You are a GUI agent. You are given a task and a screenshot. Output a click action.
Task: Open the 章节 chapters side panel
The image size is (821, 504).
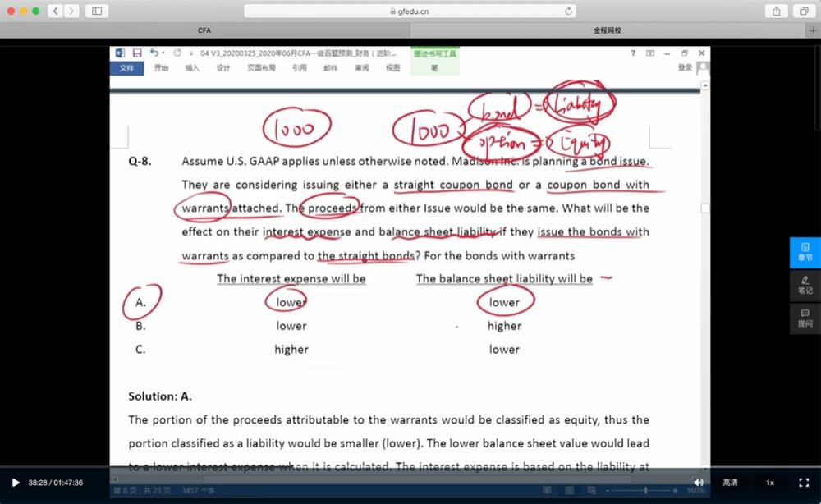[805, 252]
